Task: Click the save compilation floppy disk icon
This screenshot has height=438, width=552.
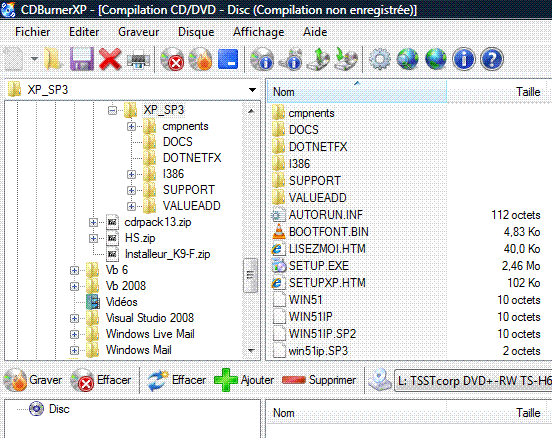Action: click(82, 59)
